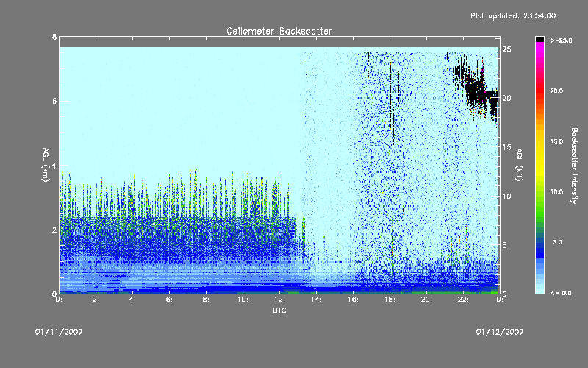Image resolution: width=588 pixels, height=368 pixels.
Task: Select the "Backscatter Intensity" colorbar label
Action: coord(574,166)
